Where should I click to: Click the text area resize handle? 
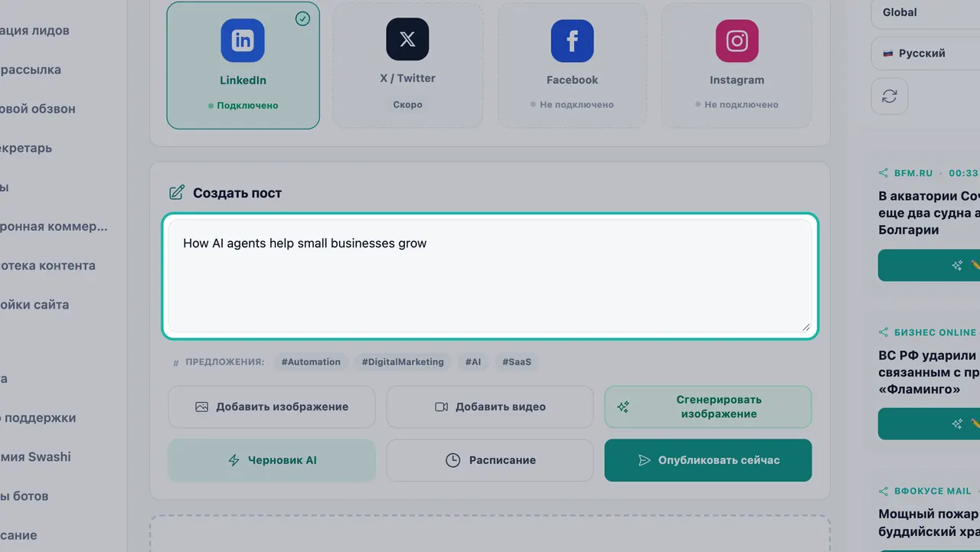coord(806,327)
